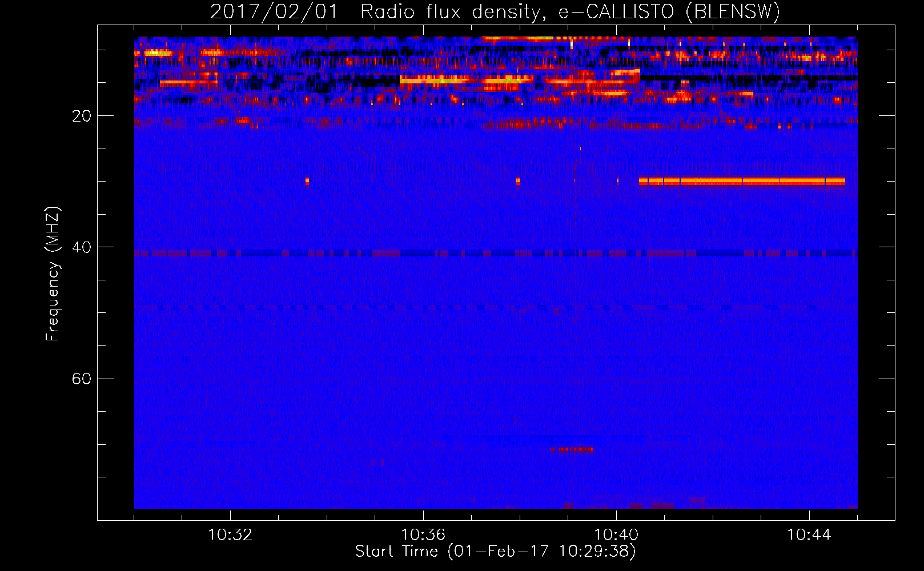924x571 pixels.
Task: Click the 'Start Time (01-Feb-17 10:29:38)' label
Action: click(495, 552)
